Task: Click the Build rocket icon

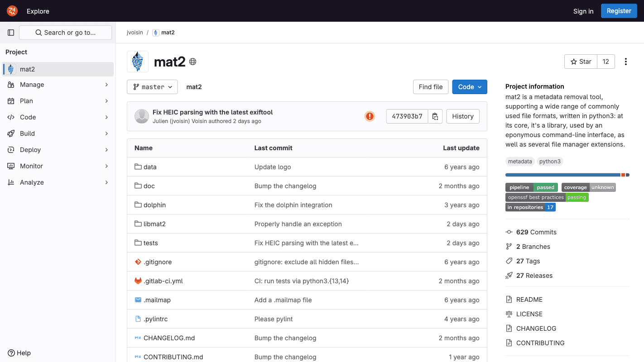Action: coord(11,133)
